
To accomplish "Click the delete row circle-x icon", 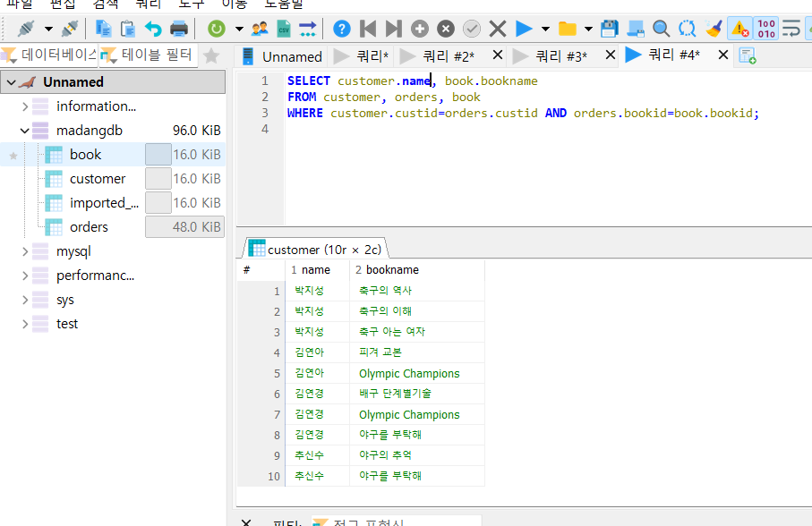I will pyautogui.click(x=446, y=29).
